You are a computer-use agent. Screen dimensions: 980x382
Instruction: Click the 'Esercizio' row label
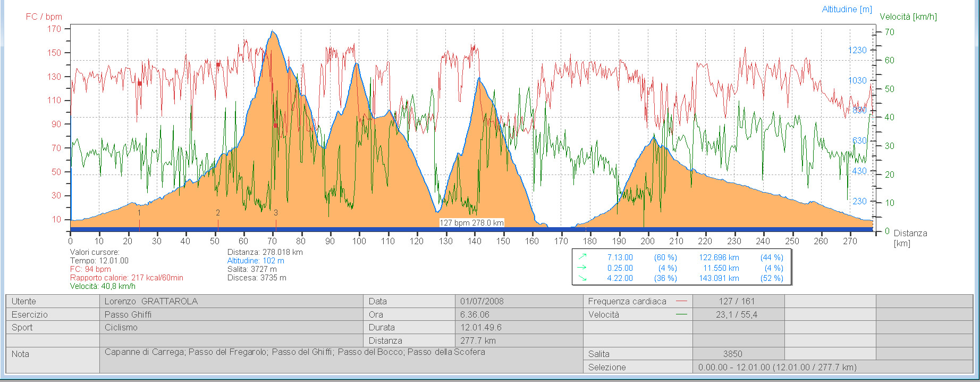coord(30,314)
